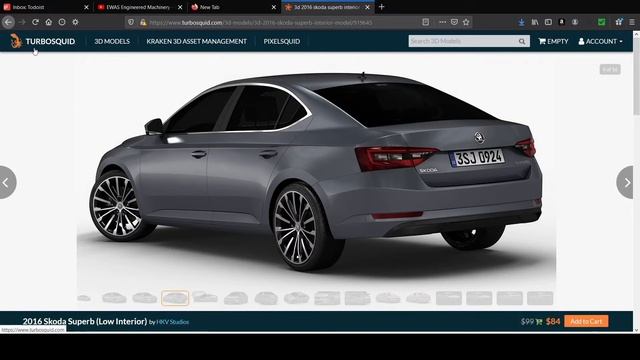
Task: Click the shield tracking protection icon
Action: click(131, 22)
